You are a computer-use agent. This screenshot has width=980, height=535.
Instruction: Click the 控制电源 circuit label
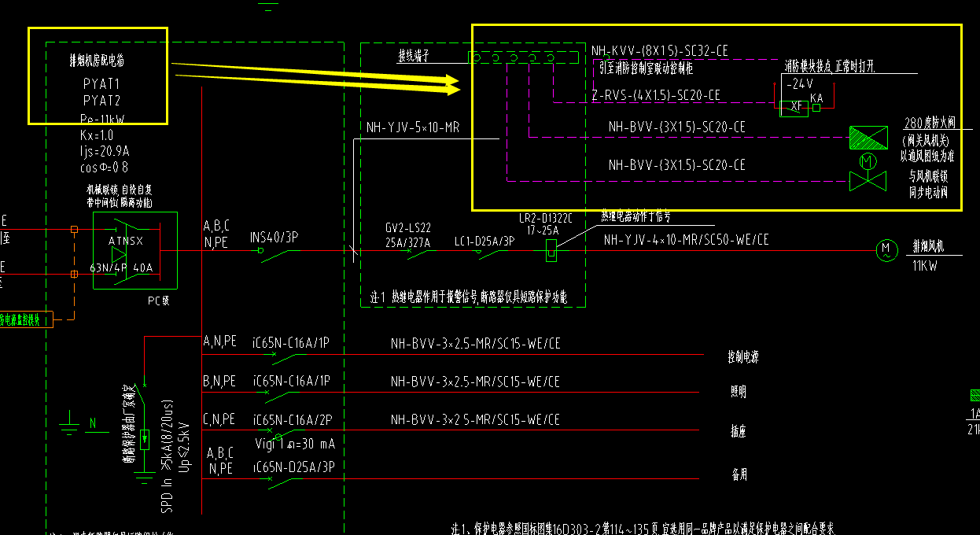[742, 358]
